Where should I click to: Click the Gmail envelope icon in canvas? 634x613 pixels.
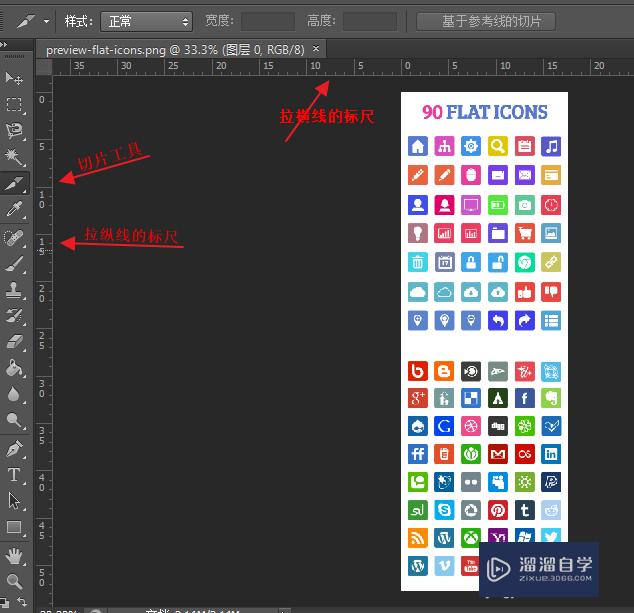click(x=498, y=454)
